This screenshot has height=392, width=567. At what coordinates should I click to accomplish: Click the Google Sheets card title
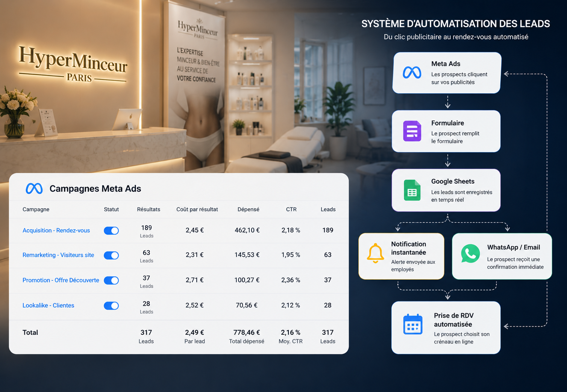(453, 181)
